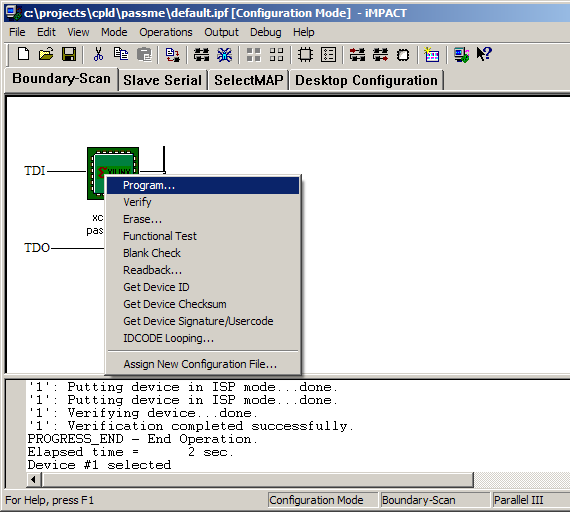Viewport: 570px width, 512px height.
Task: Choose Get Device ID from the context menu
Action: click(x=203, y=287)
